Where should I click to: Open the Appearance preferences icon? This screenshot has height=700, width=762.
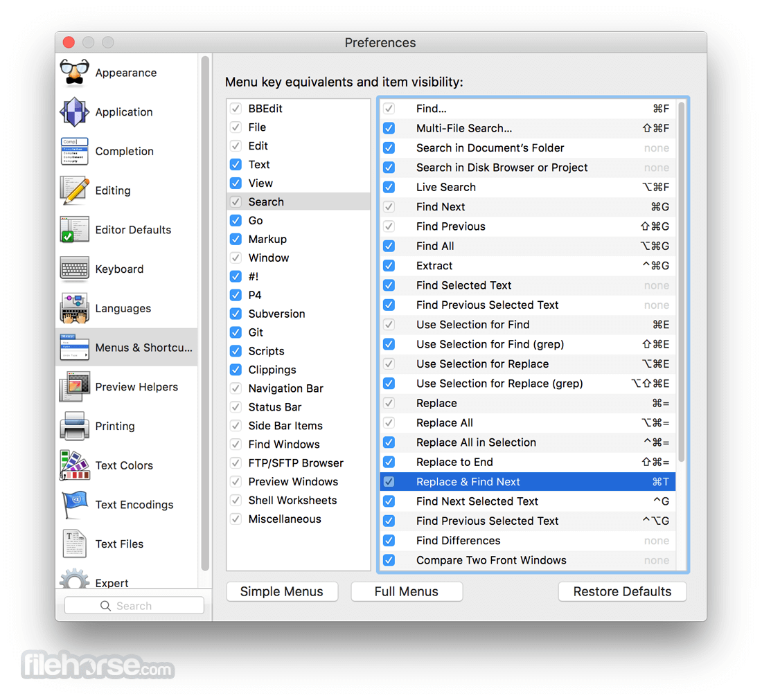[74, 73]
